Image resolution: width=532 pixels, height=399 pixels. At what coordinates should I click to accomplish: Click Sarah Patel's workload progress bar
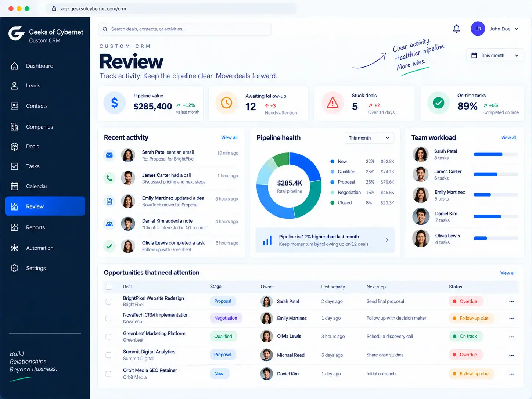click(496, 154)
